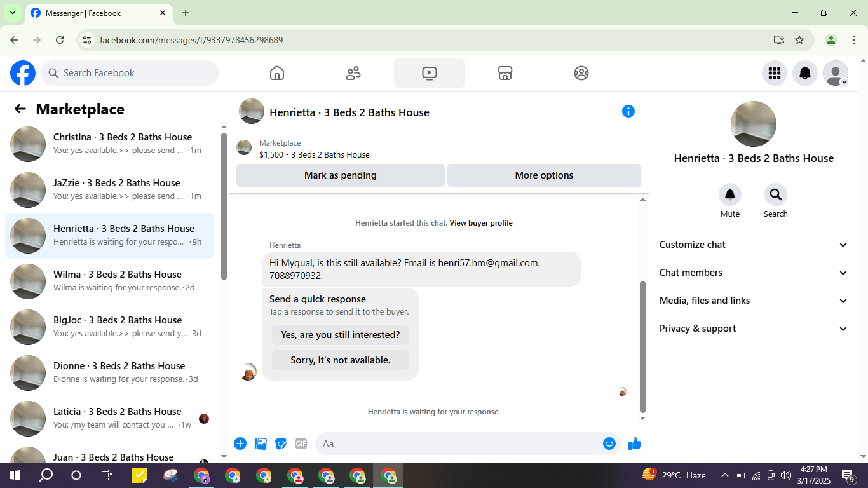The height and width of the screenshot is (488, 868).
Task: Open the Facebook menu grid icon
Action: 774,73
